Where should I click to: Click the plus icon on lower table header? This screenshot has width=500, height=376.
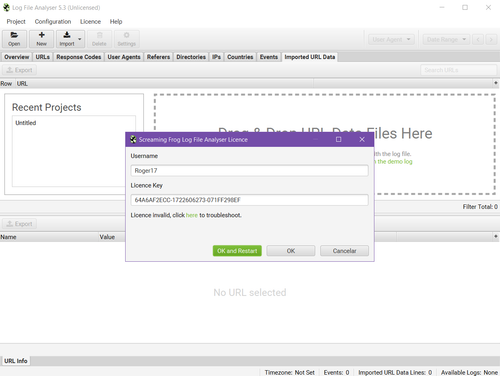[496, 236]
